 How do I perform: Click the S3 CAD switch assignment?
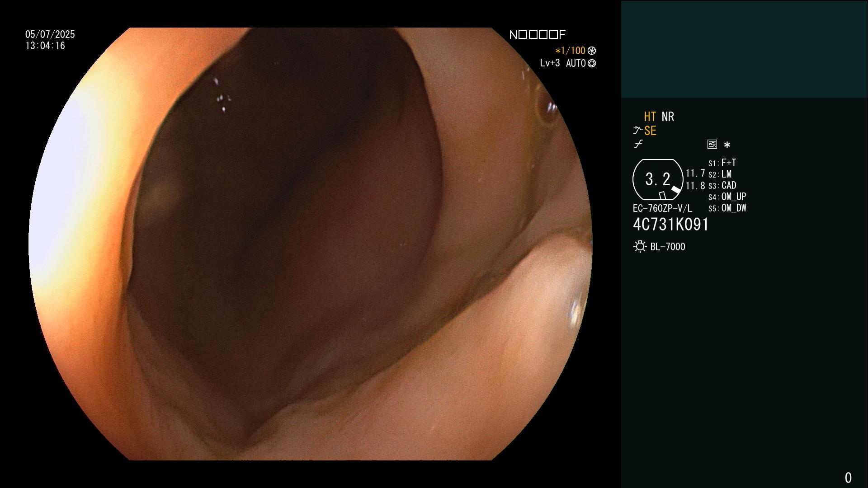click(722, 185)
